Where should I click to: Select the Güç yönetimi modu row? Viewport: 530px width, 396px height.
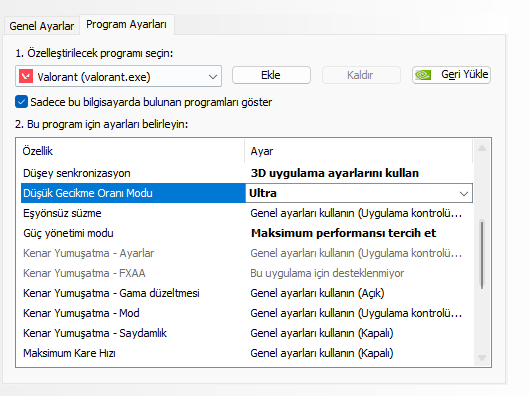[x=247, y=233]
